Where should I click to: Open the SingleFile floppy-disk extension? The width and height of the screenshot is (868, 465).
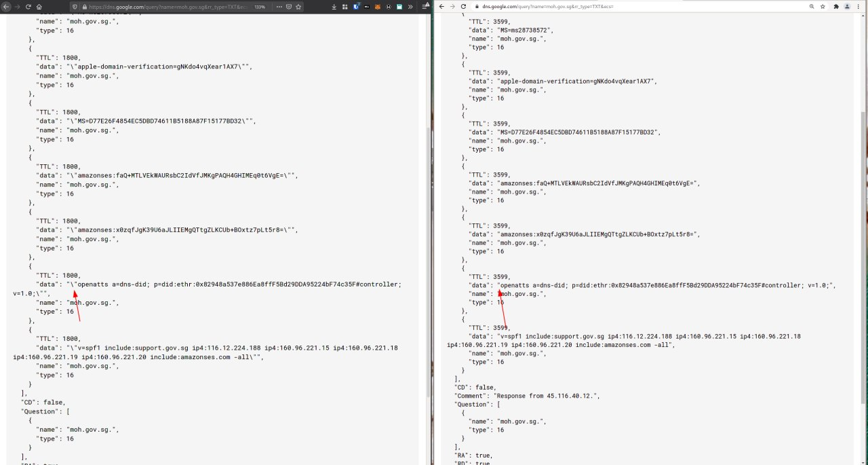pyautogui.click(x=400, y=6)
